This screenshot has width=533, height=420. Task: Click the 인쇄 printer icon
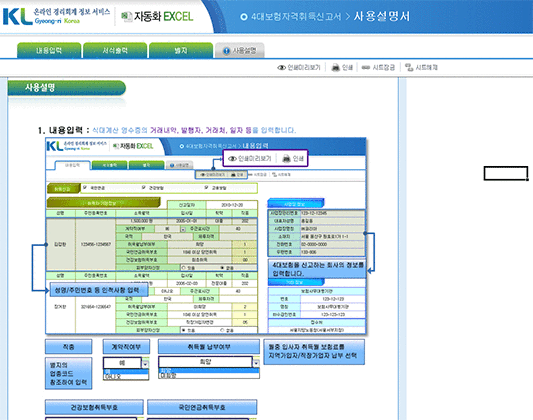342,67
